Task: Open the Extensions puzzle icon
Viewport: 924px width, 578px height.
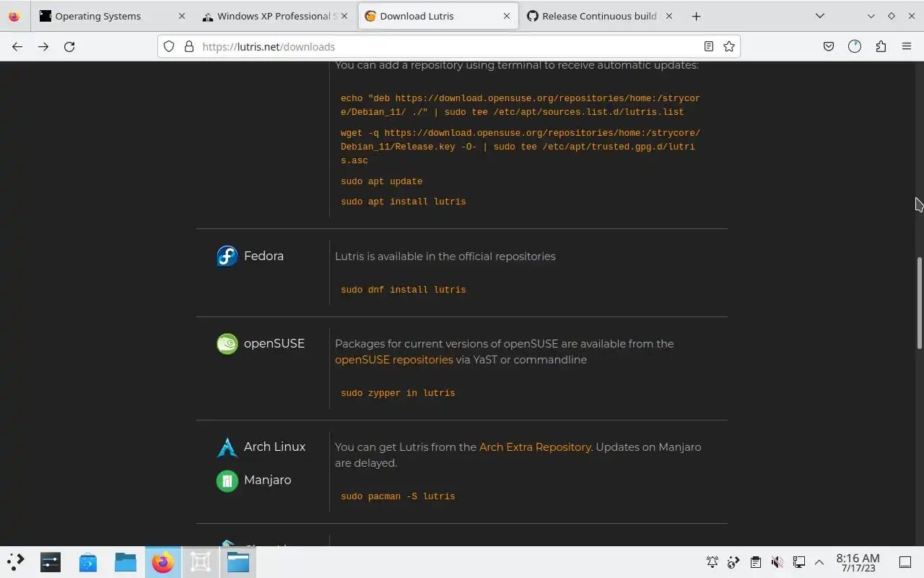Action: point(881,46)
